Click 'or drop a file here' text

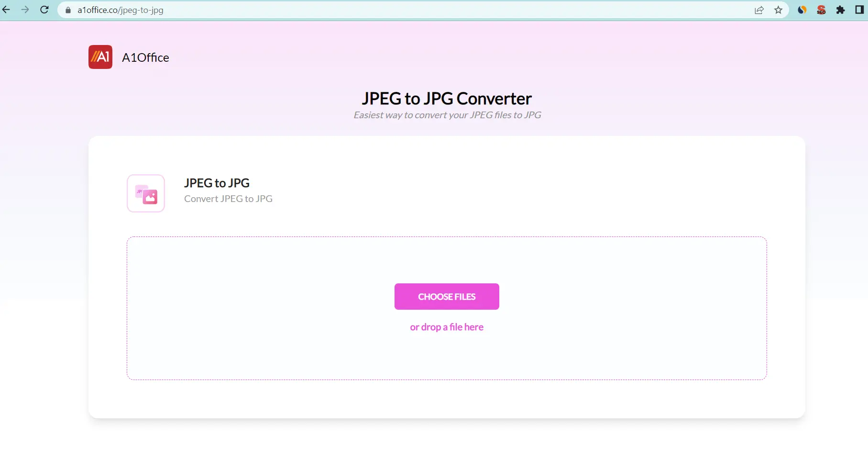point(447,327)
